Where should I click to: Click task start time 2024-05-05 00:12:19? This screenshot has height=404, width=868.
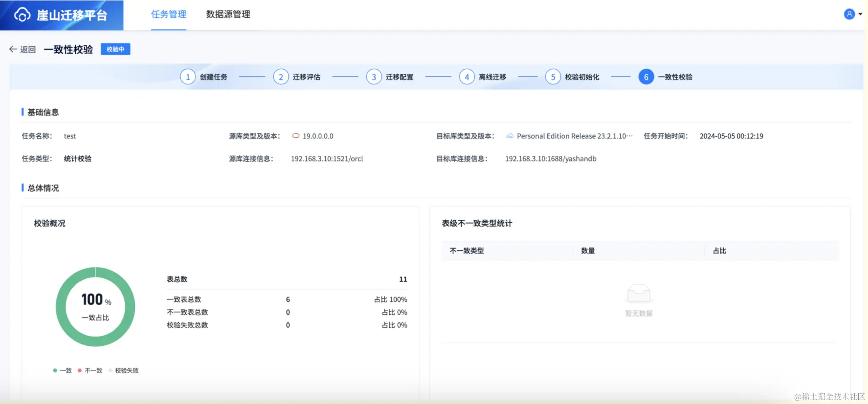click(731, 136)
